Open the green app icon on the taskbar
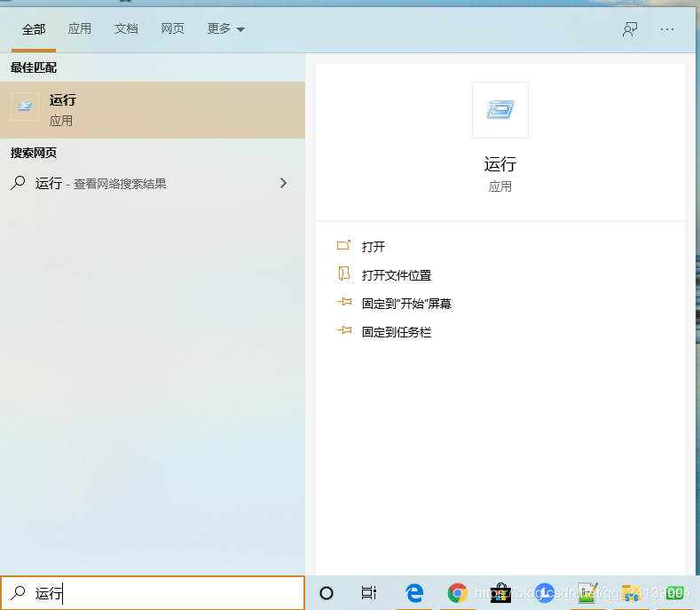 pos(674,593)
